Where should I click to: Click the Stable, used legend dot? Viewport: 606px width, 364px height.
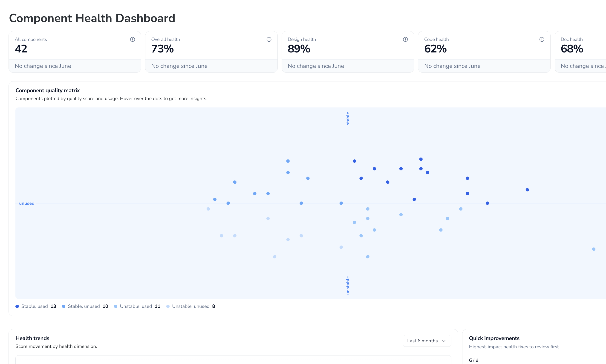click(17, 306)
